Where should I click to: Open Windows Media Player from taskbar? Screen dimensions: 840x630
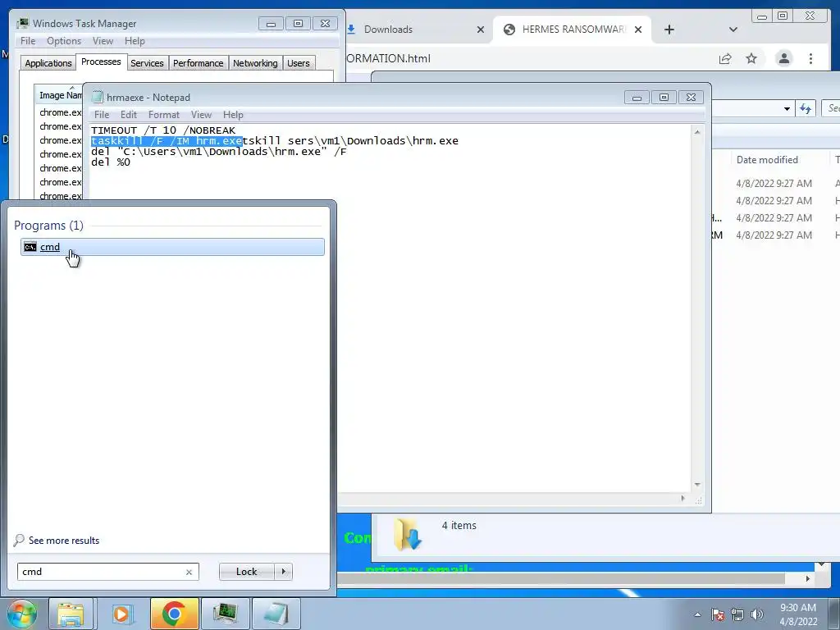pos(121,614)
